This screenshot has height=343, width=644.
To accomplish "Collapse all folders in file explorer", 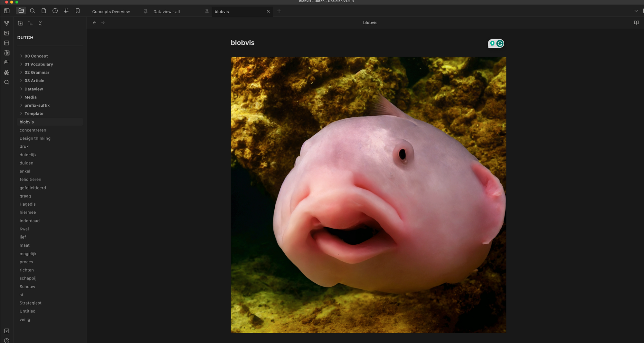I will point(40,23).
